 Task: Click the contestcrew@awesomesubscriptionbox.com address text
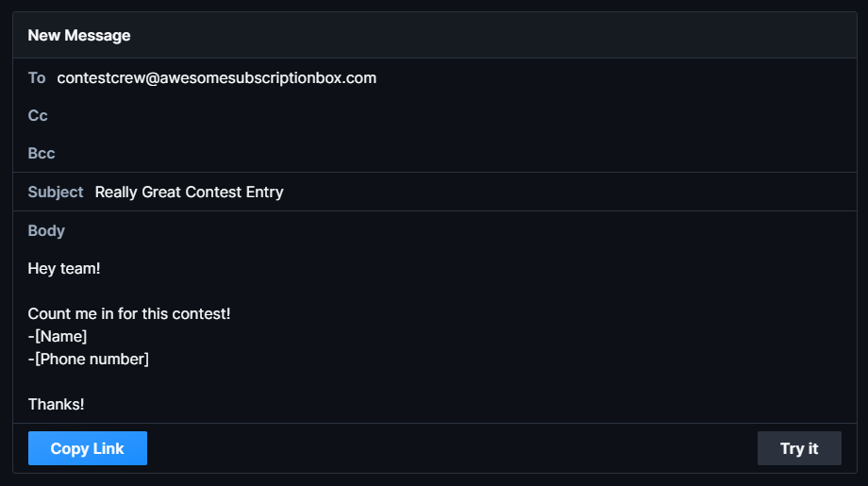(x=217, y=78)
